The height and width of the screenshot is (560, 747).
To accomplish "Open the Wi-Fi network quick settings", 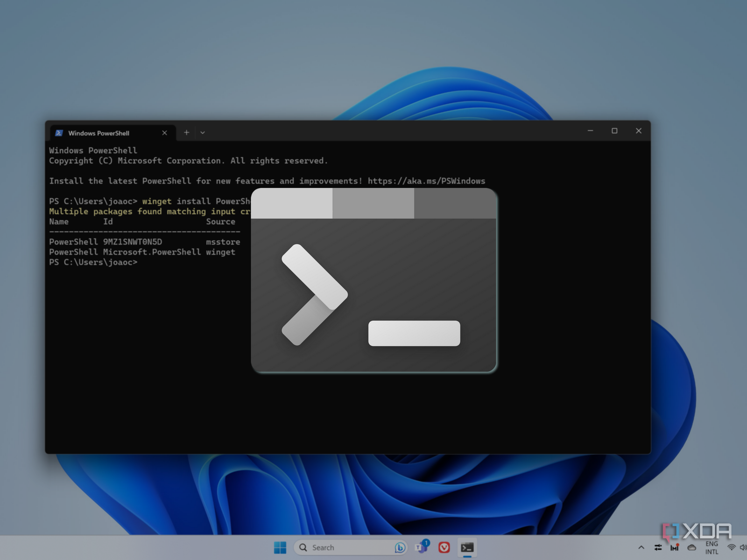I will (731, 547).
